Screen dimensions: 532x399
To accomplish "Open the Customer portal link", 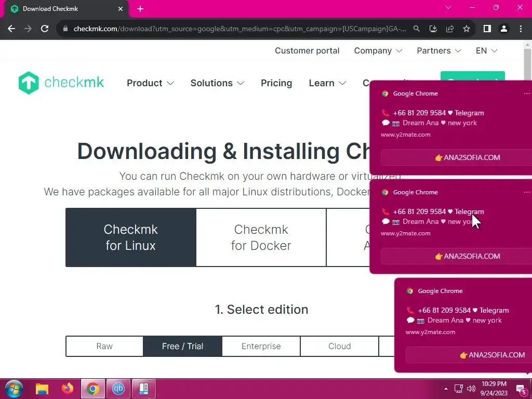I will point(307,50).
